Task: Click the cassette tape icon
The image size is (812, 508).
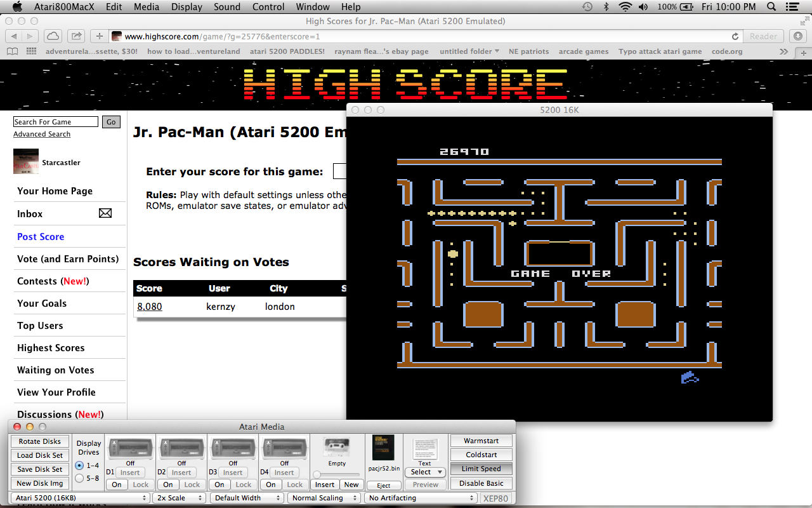Action: (x=337, y=447)
